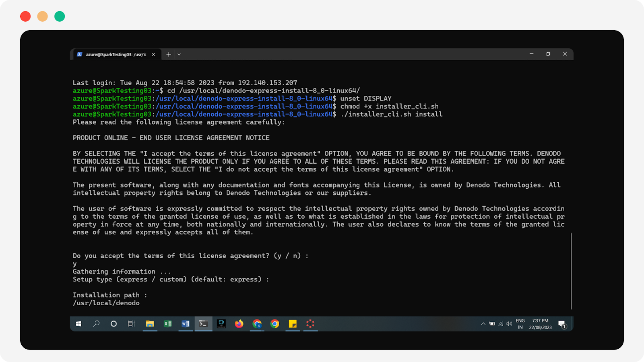Viewport: 644px width, 362px height.
Task: Open the dark remote-desktop app icon next to Terminal
Action: pyautogui.click(x=221, y=324)
